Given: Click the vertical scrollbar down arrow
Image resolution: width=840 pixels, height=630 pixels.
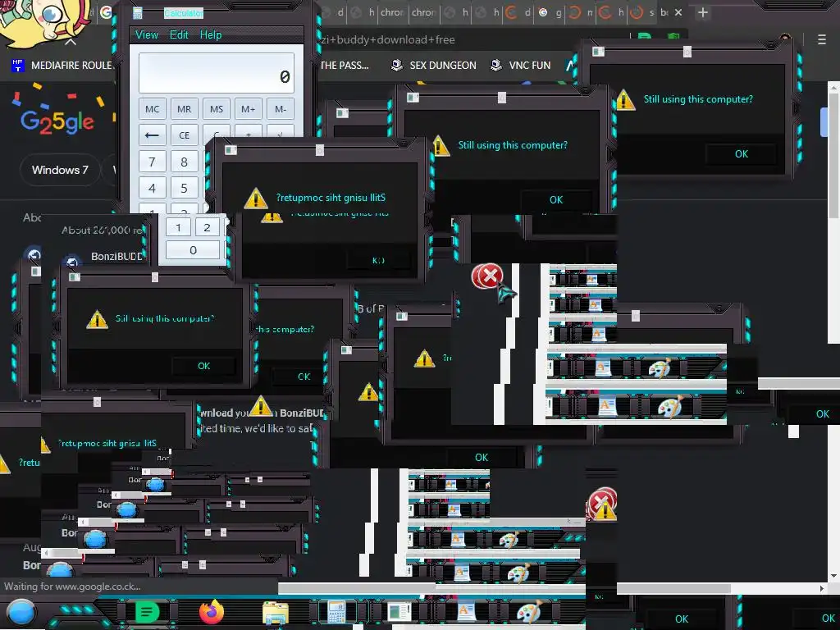Looking at the screenshot, I should click(x=833, y=576).
